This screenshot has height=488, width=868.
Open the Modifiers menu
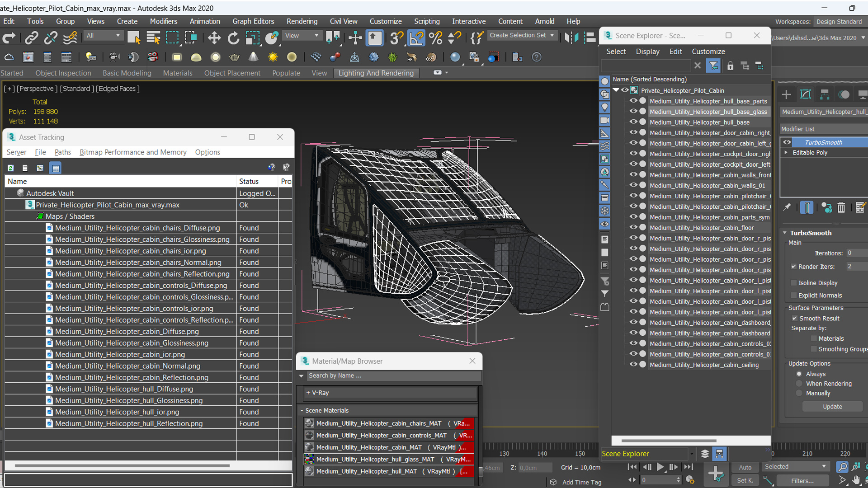(163, 21)
